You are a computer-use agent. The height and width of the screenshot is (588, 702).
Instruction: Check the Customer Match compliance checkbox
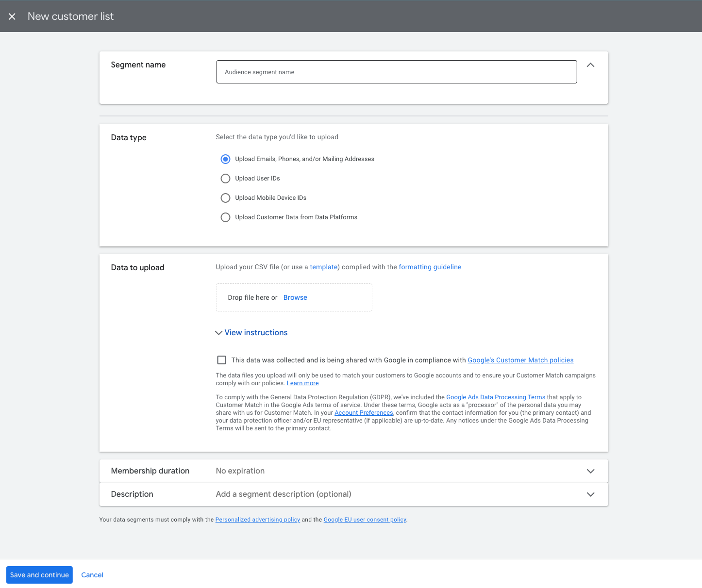[222, 360]
